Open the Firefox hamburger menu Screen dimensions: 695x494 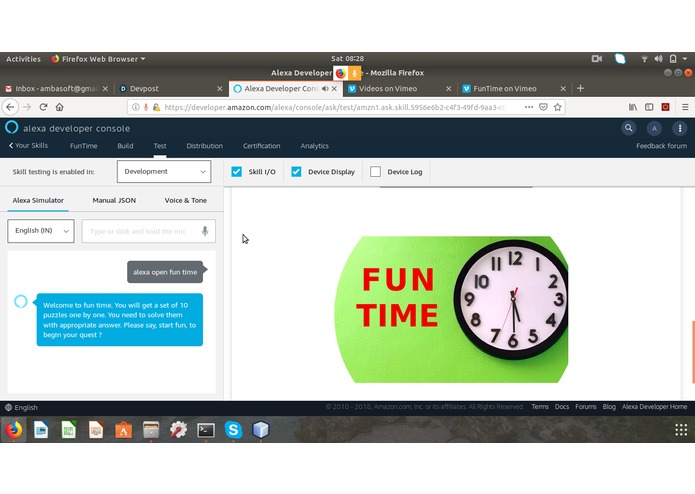[685, 107]
